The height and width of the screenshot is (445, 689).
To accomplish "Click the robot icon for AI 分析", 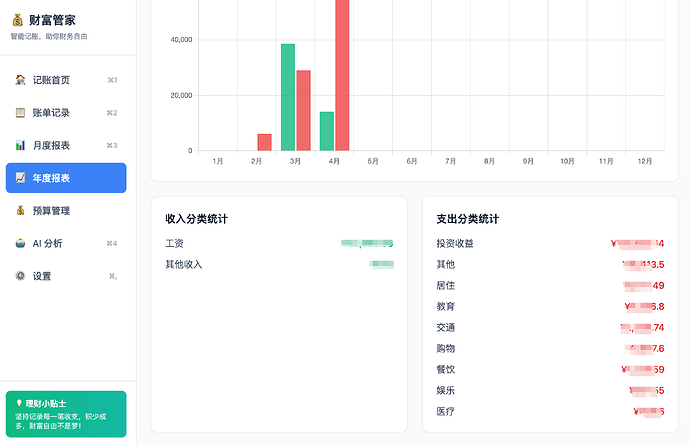I will 20,243.
